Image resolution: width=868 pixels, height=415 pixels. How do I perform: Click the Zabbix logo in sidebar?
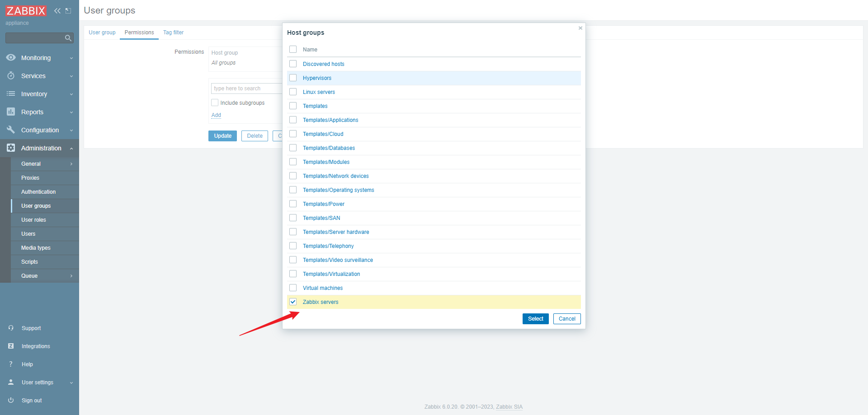(26, 11)
